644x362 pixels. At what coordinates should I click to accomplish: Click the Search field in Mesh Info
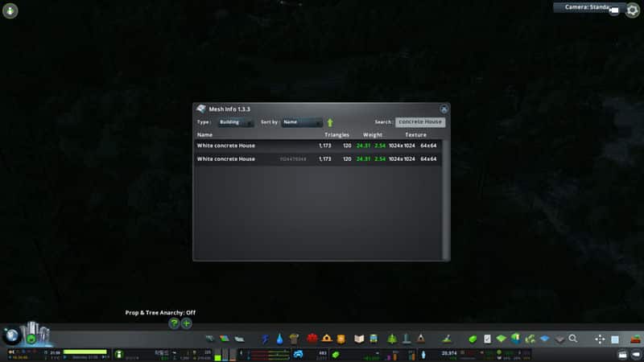pos(420,122)
